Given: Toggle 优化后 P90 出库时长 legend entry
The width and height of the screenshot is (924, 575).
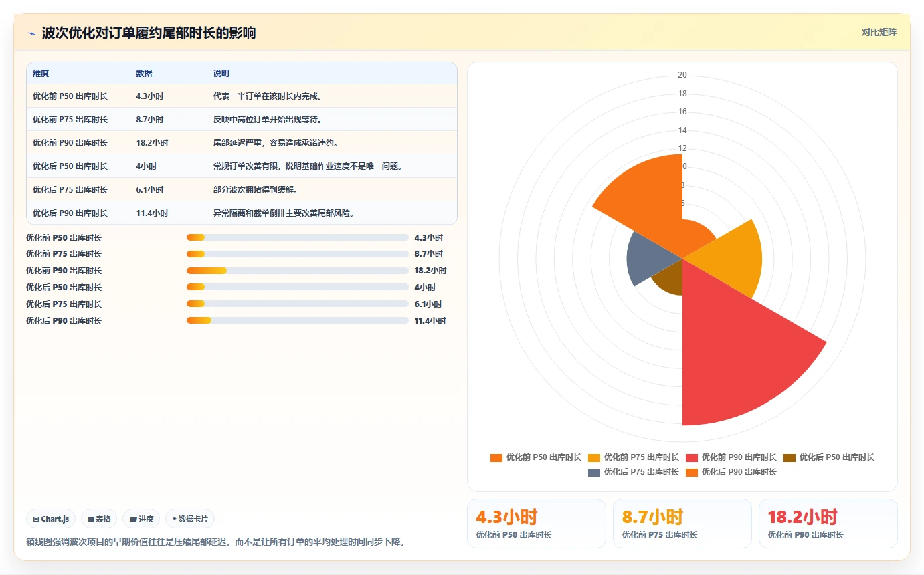Looking at the screenshot, I should [x=731, y=473].
